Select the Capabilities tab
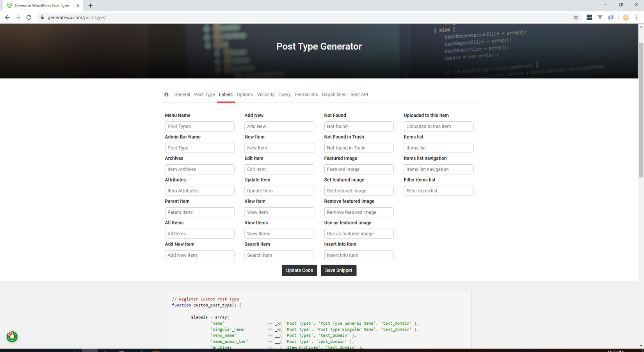Viewport: 644px width, 352px height. tap(334, 94)
